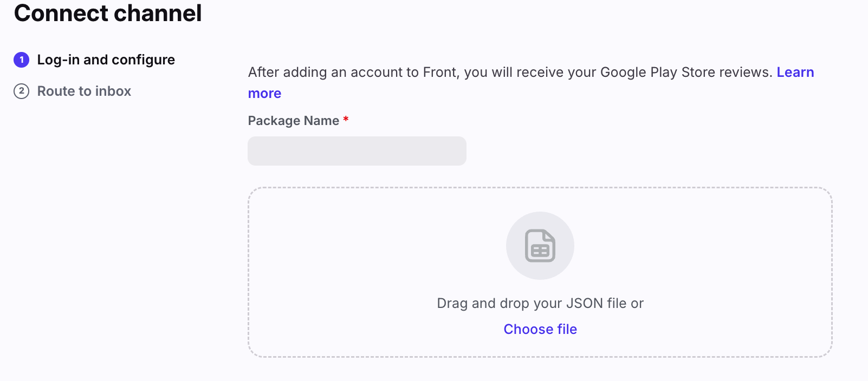Click inside the dashed file drop zone

pos(540,272)
